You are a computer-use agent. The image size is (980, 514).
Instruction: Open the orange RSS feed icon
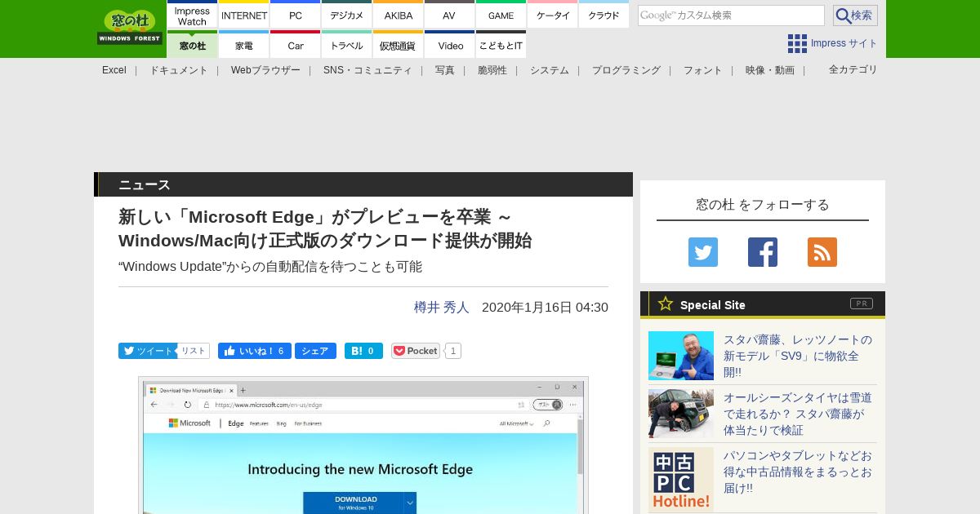tap(822, 252)
